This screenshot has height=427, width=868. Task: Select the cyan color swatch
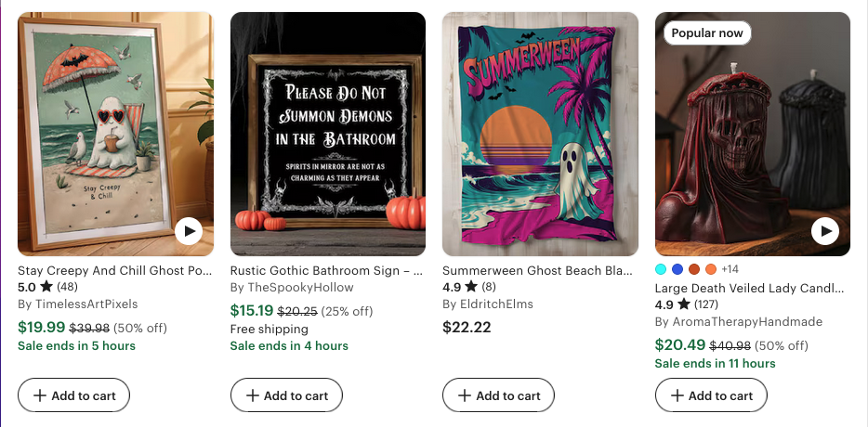661,269
